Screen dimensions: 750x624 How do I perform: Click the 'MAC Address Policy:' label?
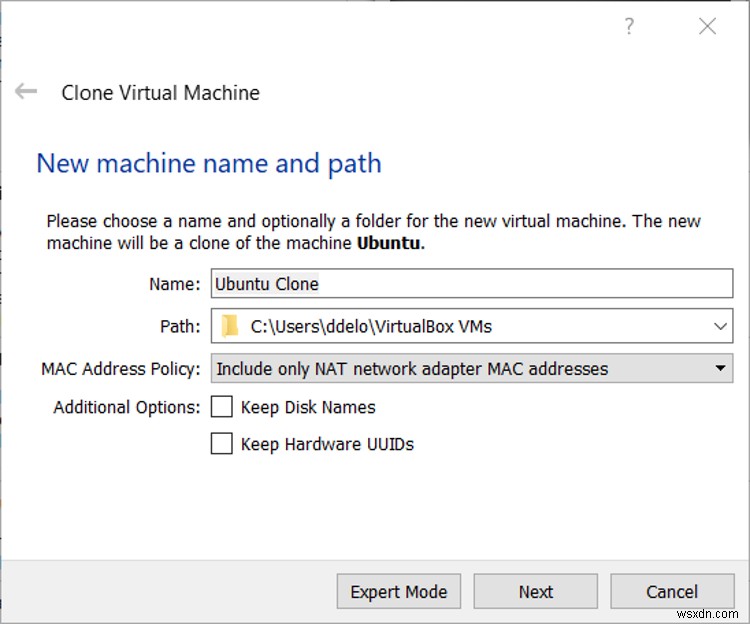(121, 369)
